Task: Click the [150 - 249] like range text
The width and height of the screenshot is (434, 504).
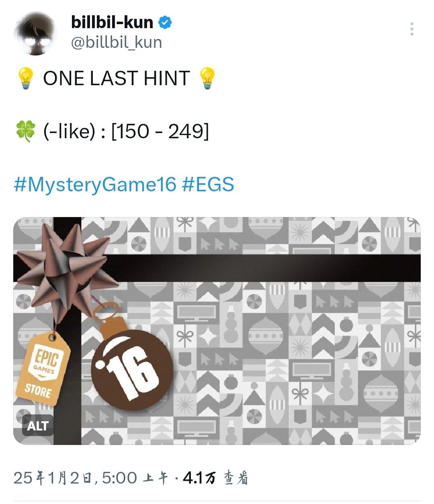Action: [x=160, y=132]
